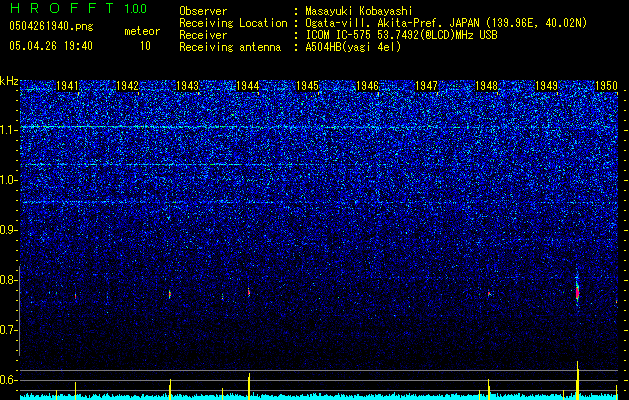Click the tallest yellow power spike after 1949
The image size is (629, 400).
pyautogui.click(x=578, y=380)
